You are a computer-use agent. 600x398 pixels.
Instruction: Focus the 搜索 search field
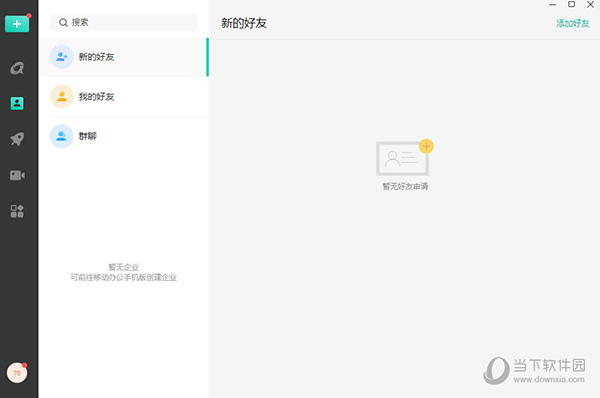(124, 23)
